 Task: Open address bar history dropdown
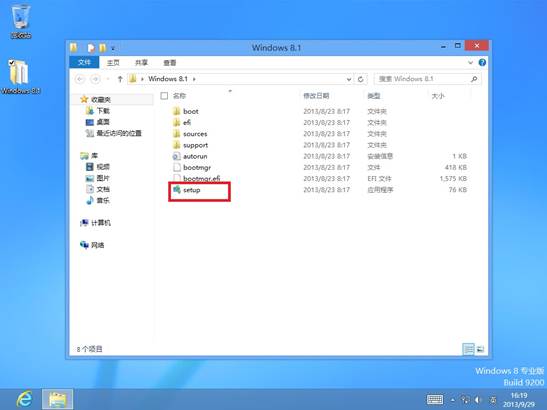point(349,80)
